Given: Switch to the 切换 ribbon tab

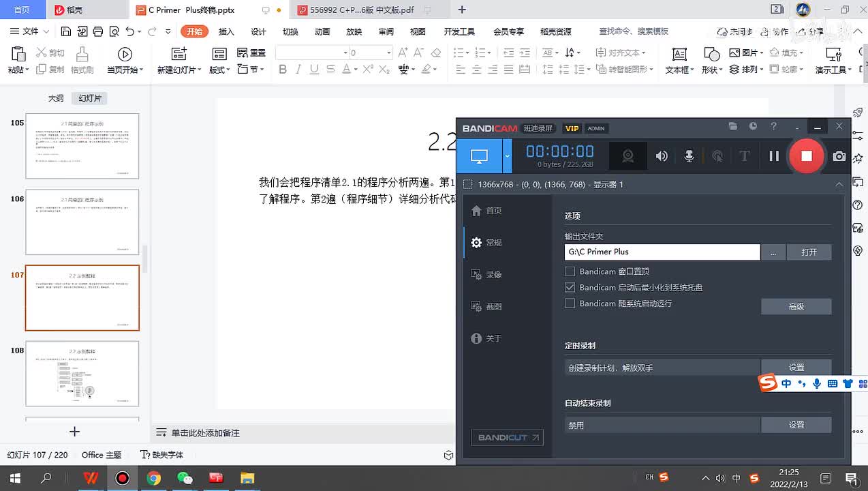Looking at the screenshot, I should (x=290, y=31).
